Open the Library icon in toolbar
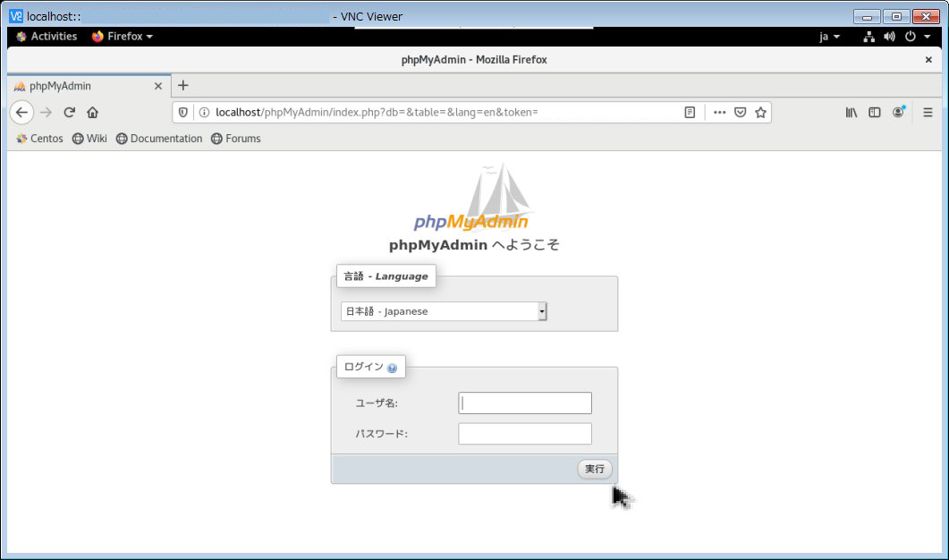 point(852,112)
